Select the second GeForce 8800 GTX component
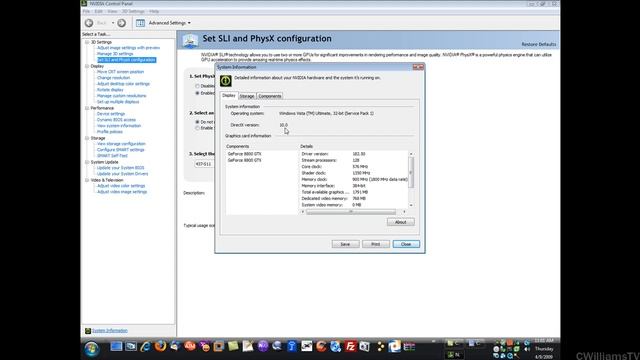This screenshot has height=360, width=640. coord(244,160)
